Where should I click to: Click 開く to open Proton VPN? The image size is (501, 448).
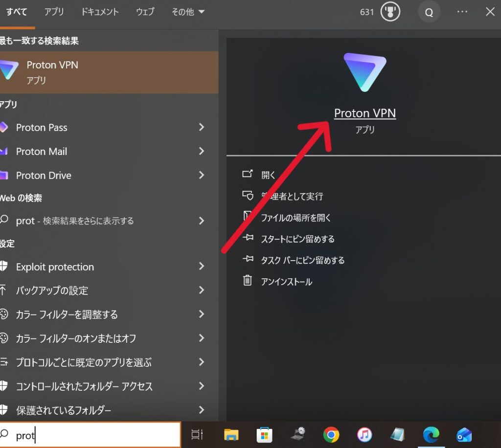pyautogui.click(x=268, y=175)
